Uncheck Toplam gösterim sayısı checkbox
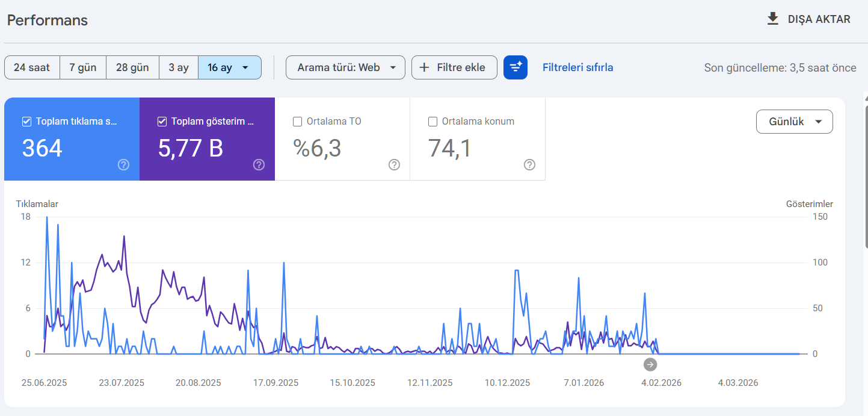The width and height of the screenshot is (868, 416). coord(162,122)
